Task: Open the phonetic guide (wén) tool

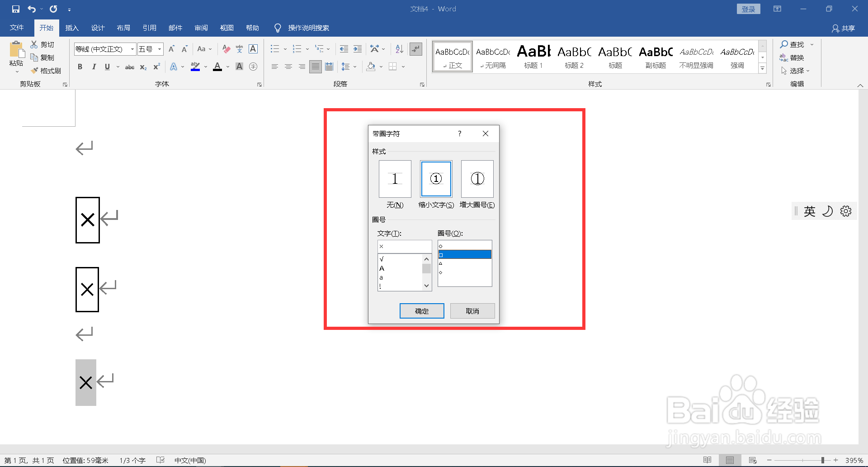Action: click(x=240, y=49)
